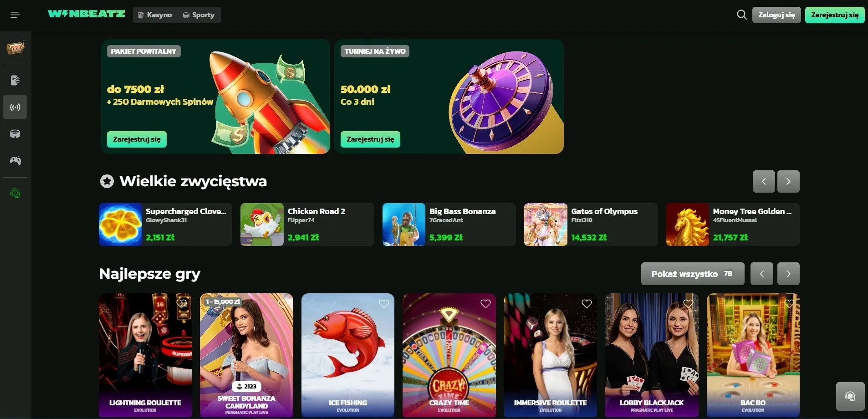Switch to the Kasyno tab
Viewport: 868px width, 419px height.
[x=155, y=15]
